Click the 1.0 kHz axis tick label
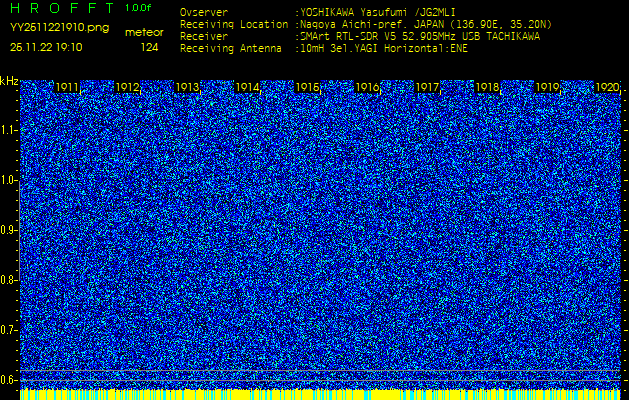This screenshot has height=400, width=629. tap(9, 180)
